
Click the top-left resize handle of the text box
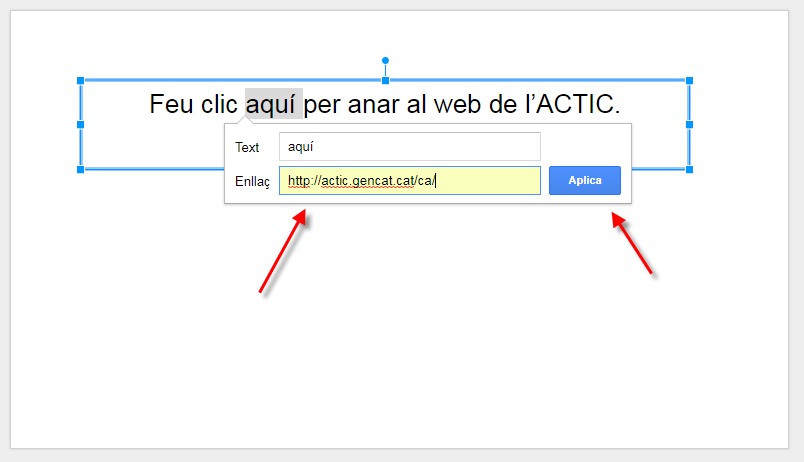tap(81, 81)
